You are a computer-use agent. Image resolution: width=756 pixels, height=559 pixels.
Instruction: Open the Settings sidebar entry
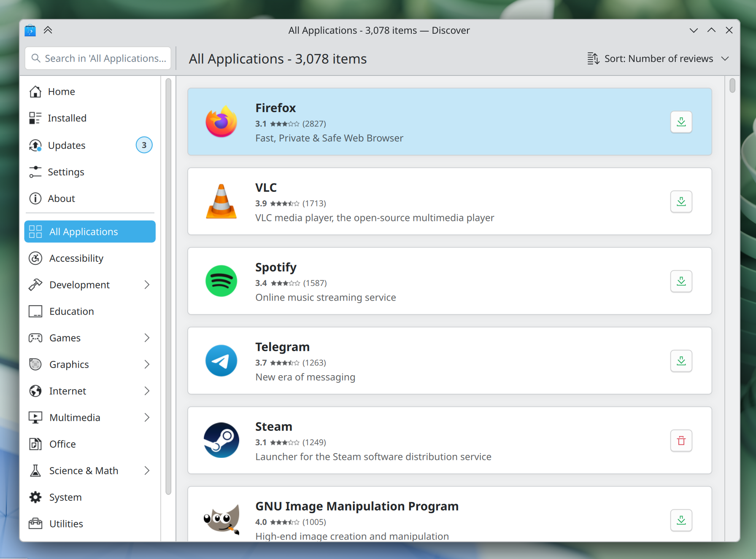(x=66, y=172)
